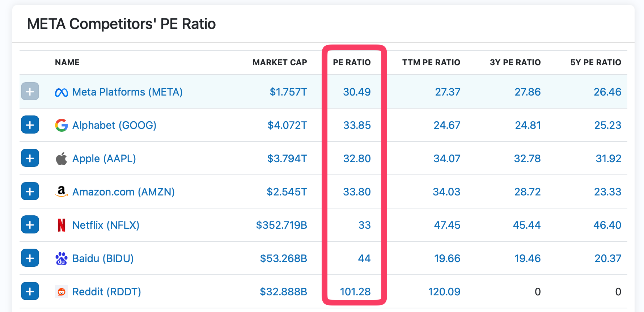
Task: Click Apple's PE ratio 32.80
Action: [357, 159]
